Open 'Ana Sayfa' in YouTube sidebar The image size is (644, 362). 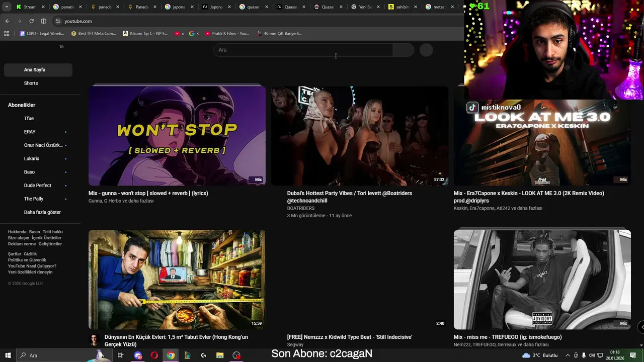(38, 70)
